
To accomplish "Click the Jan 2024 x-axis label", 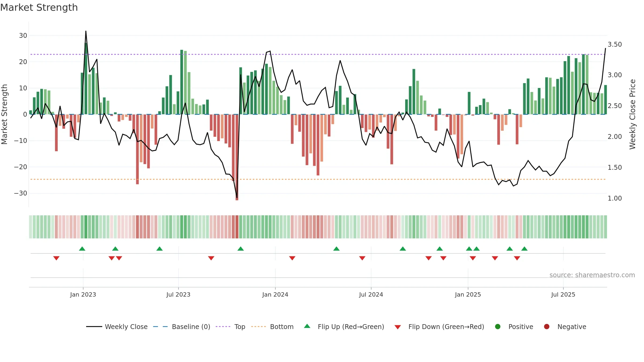I will (x=275, y=294).
